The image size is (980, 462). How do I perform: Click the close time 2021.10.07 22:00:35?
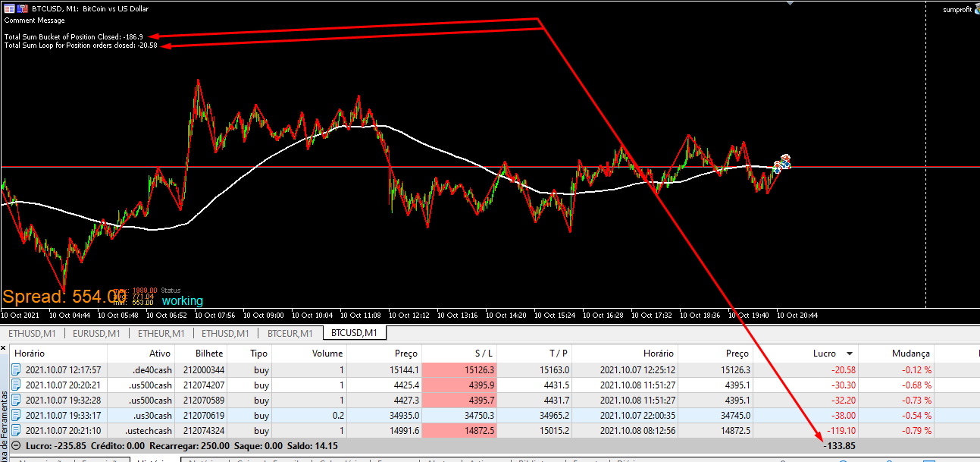(x=637, y=416)
